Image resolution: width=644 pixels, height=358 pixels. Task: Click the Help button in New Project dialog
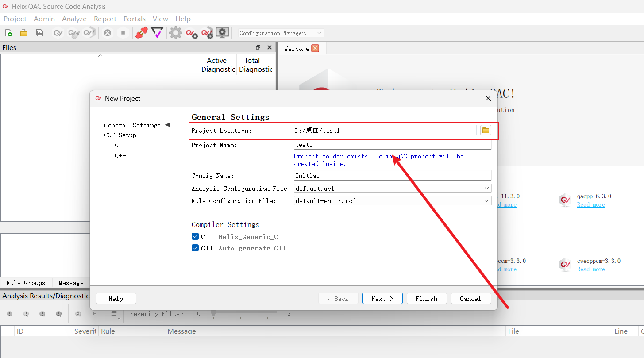tap(116, 299)
